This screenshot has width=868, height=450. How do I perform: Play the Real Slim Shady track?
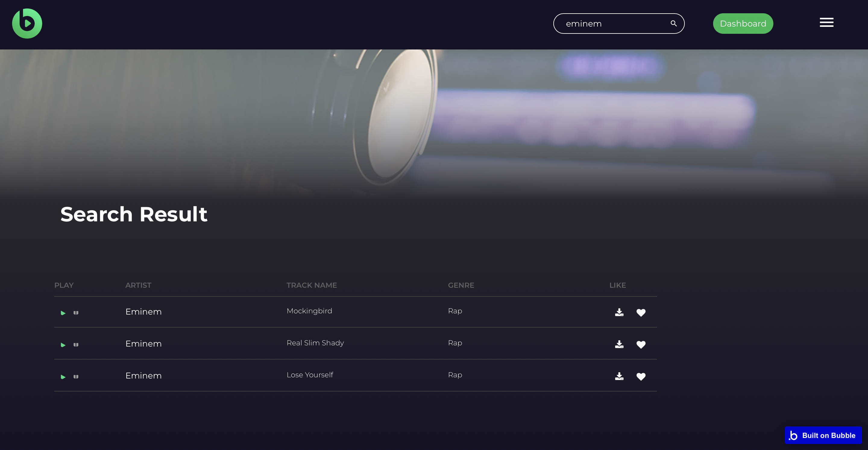click(63, 345)
